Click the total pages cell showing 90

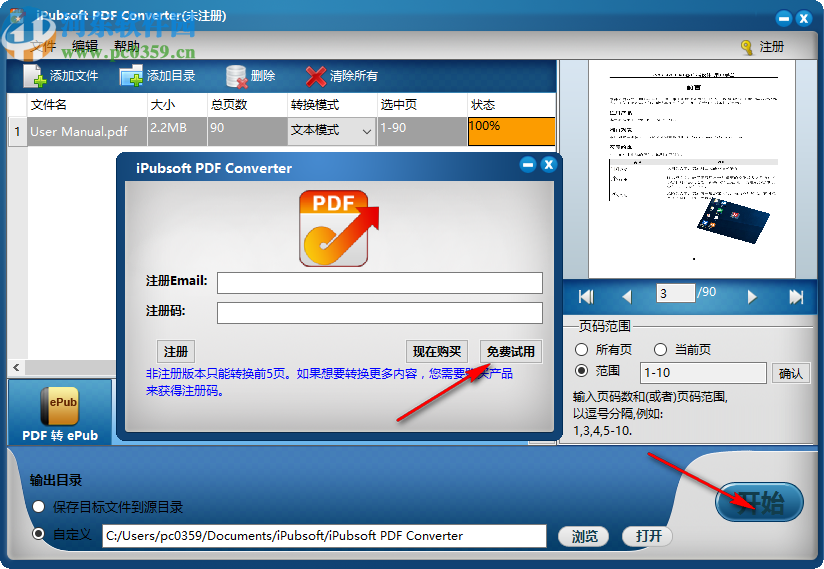pyautogui.click(x=247, y=131)
